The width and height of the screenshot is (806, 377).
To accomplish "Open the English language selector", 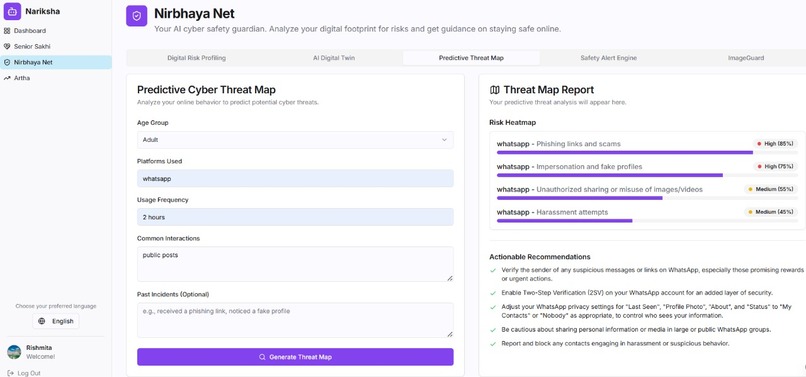I will (56, 321).
